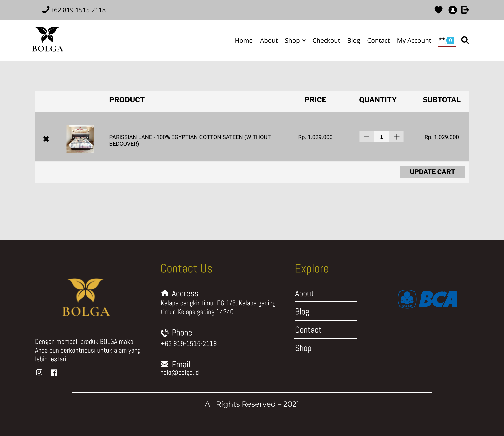
Task: Click the BCA bank logo
Action: point(427,299)
